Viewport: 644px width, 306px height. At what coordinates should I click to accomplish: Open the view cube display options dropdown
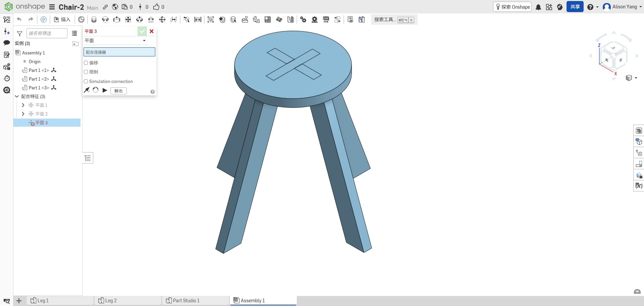click(632, 78)
